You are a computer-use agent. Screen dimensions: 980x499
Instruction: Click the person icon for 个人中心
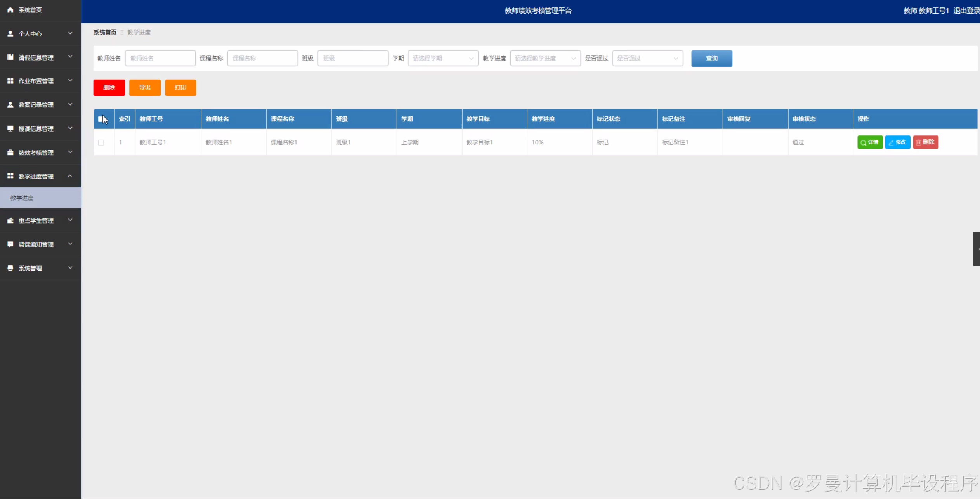click(x=10, y=34)
